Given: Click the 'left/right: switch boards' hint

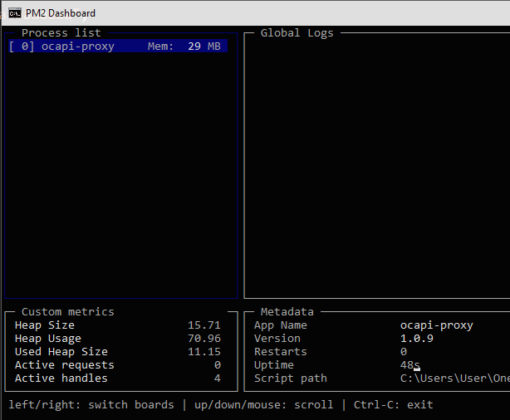Looking at the screenshot, I should click(x=91, y=405).
